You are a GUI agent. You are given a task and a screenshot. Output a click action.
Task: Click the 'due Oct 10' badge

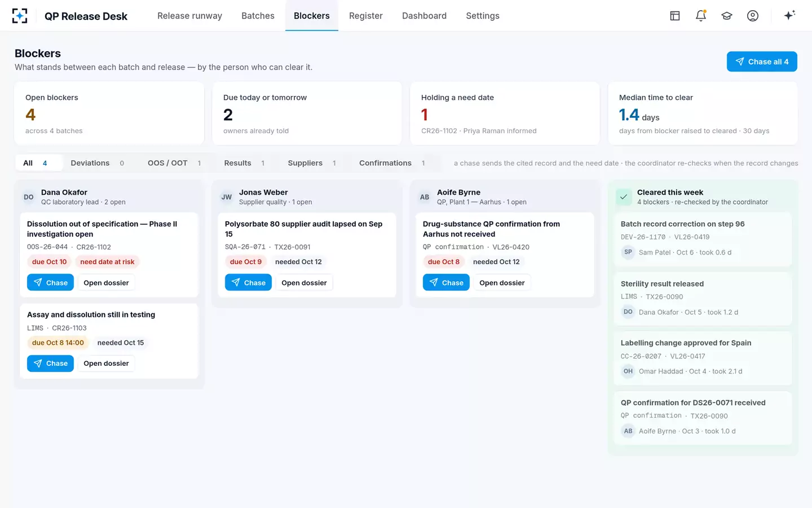(49, 262)
